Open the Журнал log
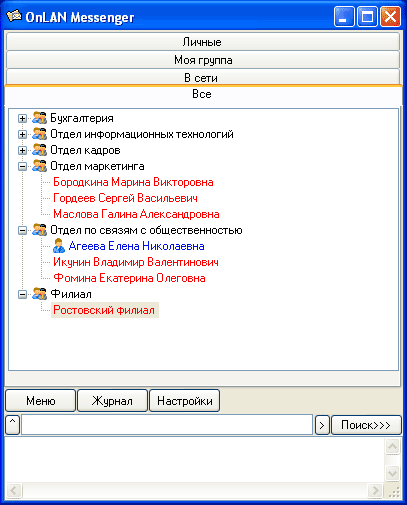This screenshot has height=505, width=407. 112,401
